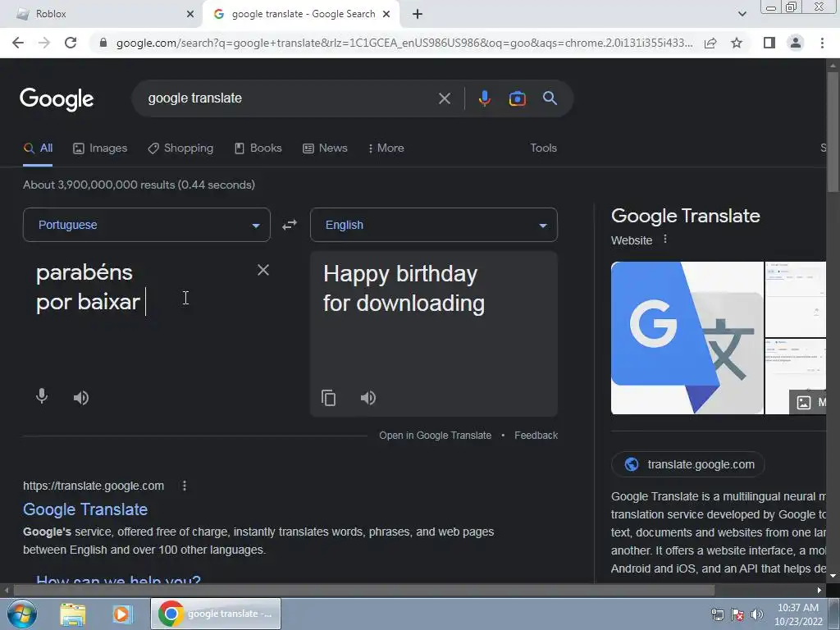Go to the Google homepage logo

pyautogui.click(x=57, y=99)
